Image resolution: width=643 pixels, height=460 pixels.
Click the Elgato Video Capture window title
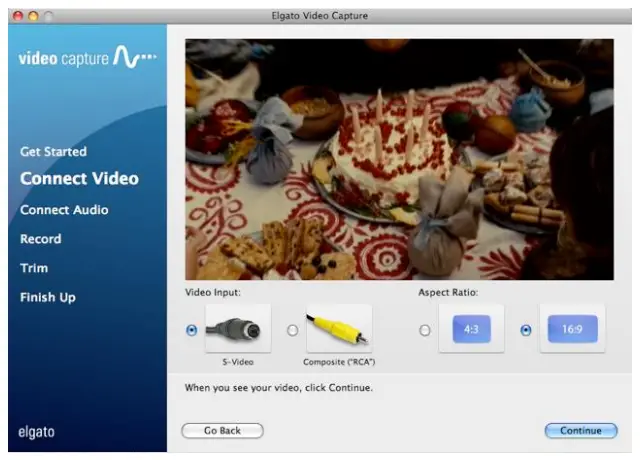(x=319, y=16)
